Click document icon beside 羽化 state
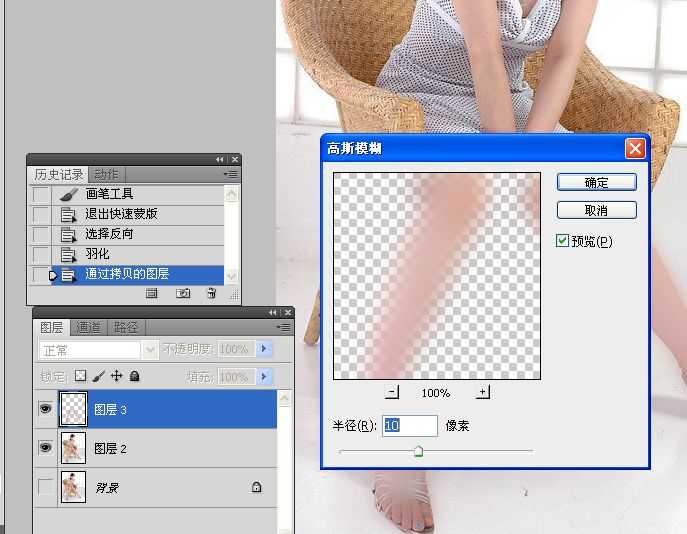 click(x=68, y=255)
